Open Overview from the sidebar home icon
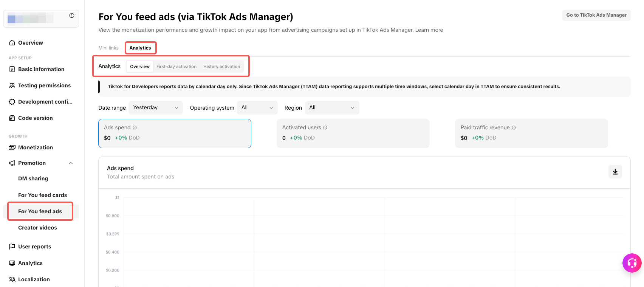Viewport: 644px width, 287px height. coord(12,43)
